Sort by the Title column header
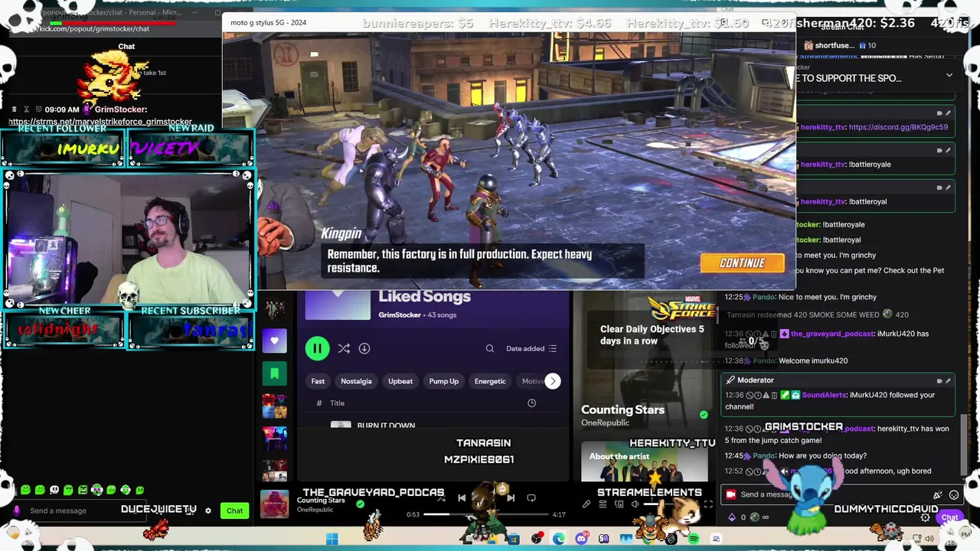 coord(338,403)
